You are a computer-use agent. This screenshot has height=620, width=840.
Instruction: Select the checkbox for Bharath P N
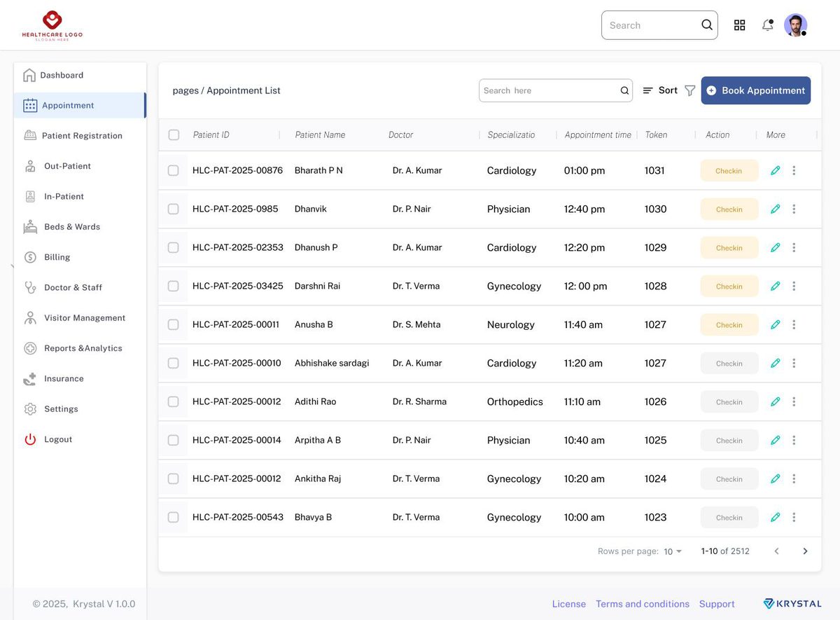pyautogui.click(x=174, y=170)
